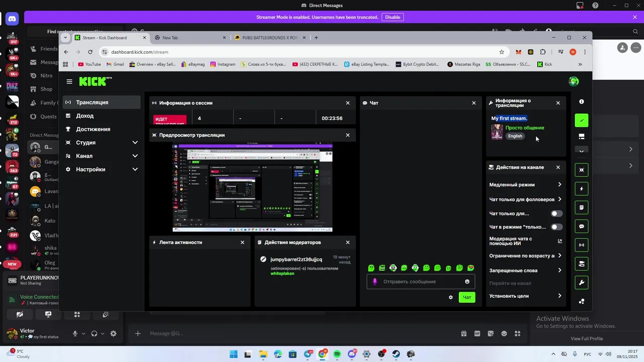Open Чат только для фолловеров options

click(x=525, y=200)
